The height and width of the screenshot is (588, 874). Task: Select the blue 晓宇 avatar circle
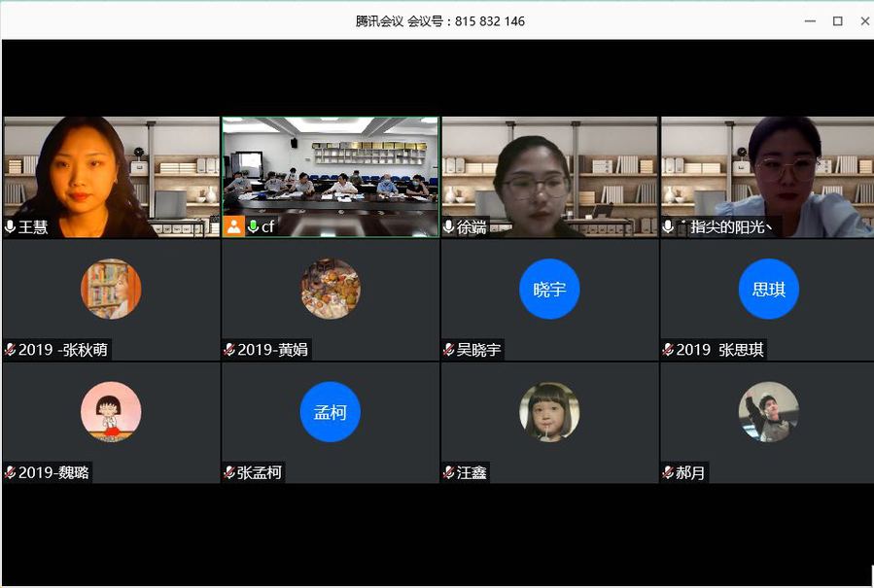point(549,290)
